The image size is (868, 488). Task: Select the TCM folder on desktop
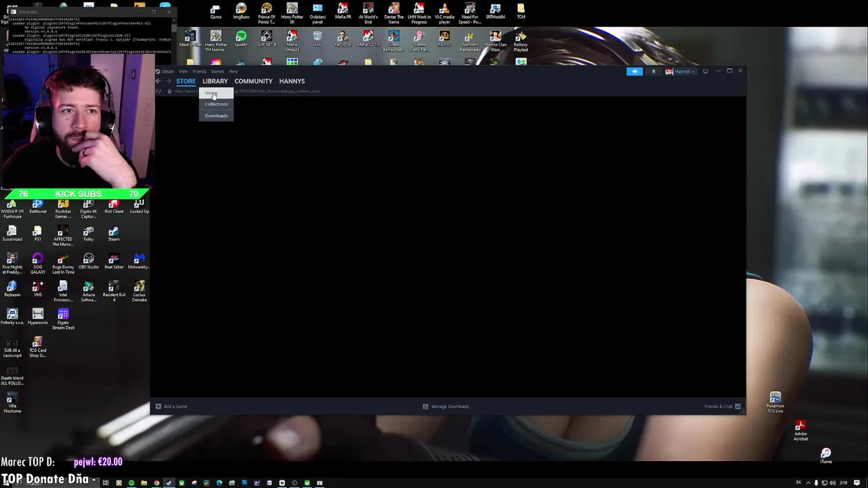tap(521, 12)
